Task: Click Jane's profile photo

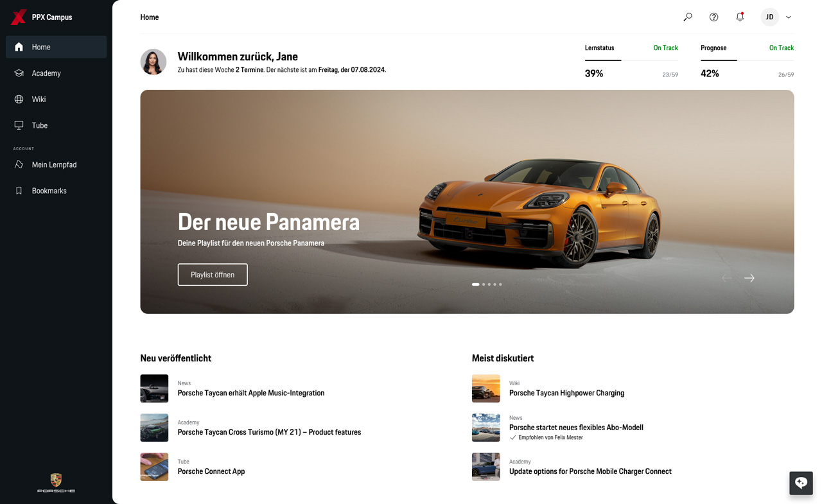Action: click(x=153, y=62)
